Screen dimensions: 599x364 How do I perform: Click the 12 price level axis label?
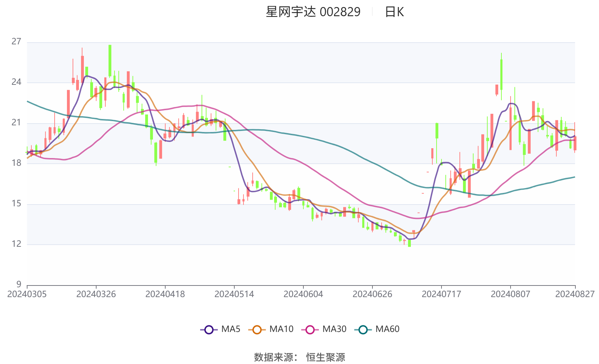coord(17,244)
